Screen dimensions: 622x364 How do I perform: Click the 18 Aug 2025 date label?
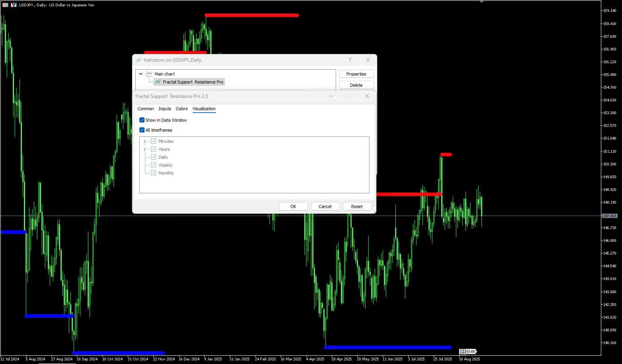click(x=469, y=359)
